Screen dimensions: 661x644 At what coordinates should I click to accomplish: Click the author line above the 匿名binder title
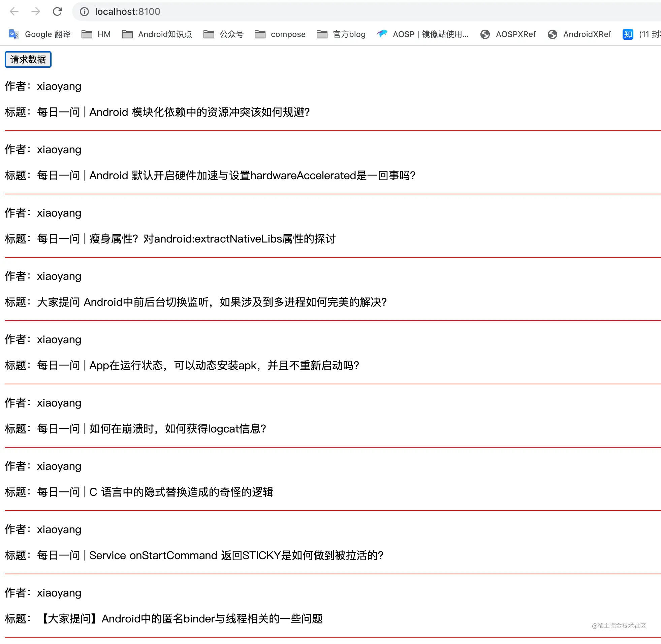click(x=43, y=592)
